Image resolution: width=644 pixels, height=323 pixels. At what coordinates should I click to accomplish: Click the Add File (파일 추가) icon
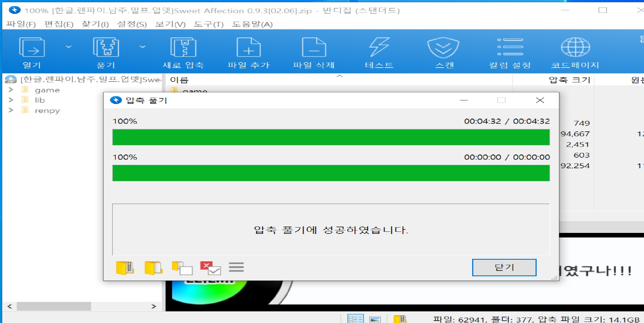point(249,47)
